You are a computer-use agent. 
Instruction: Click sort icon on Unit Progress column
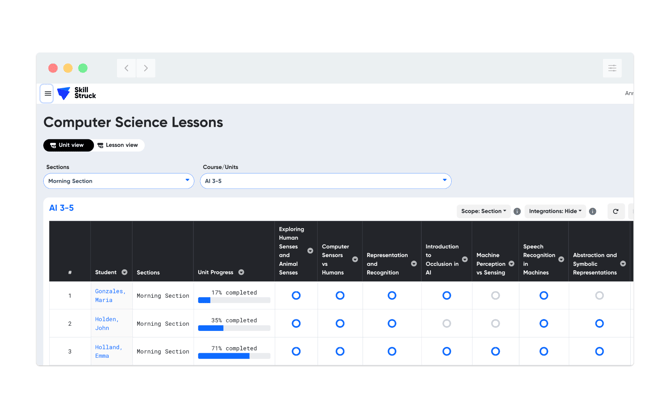click(x=241, y=272)
